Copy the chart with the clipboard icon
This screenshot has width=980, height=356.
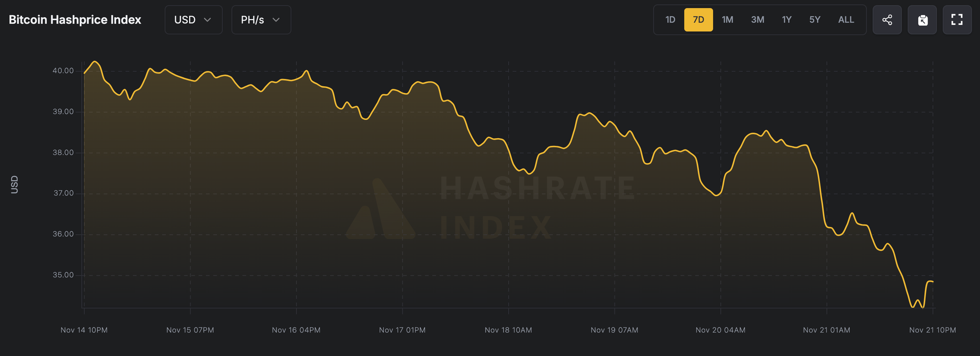coord(922,20)
